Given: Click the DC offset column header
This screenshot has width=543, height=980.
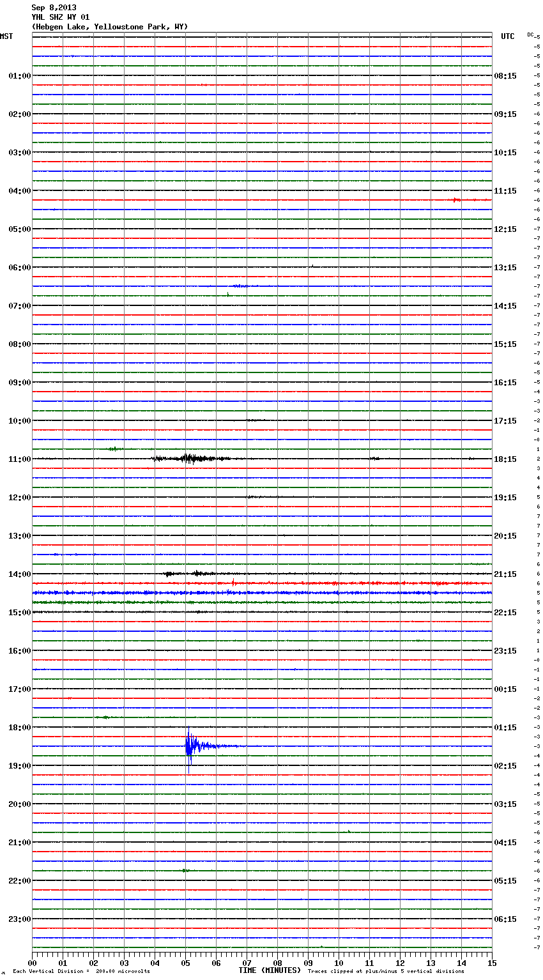Looking at the screenshot, I should tap(530, 34).
